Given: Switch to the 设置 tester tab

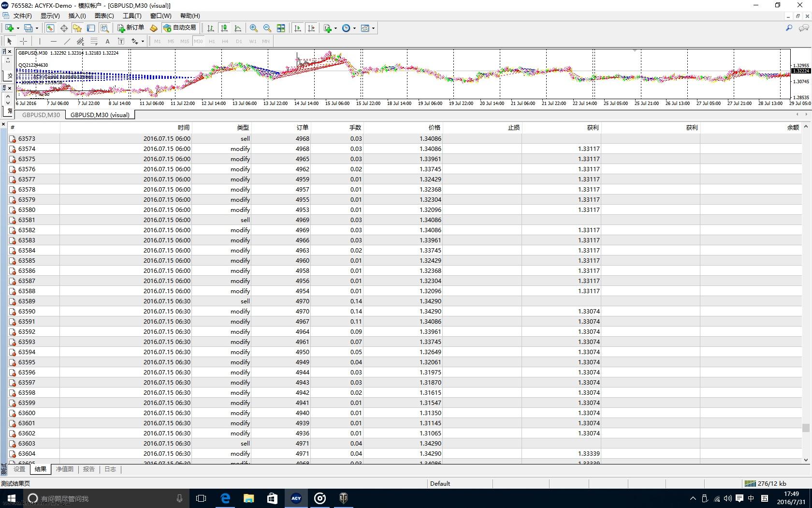Looking at the screenshot, I should (x=19, y=469).
